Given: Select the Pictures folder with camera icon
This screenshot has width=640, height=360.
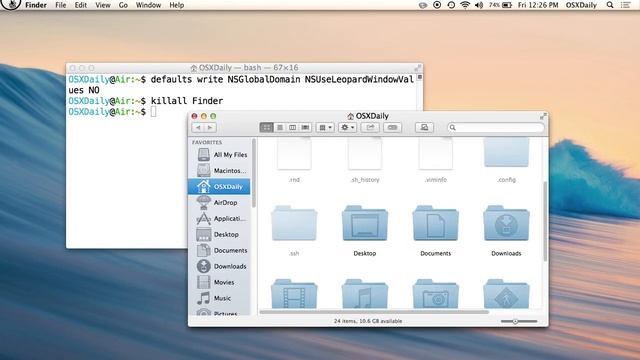Looking at the screenshot, I should 435,294.
